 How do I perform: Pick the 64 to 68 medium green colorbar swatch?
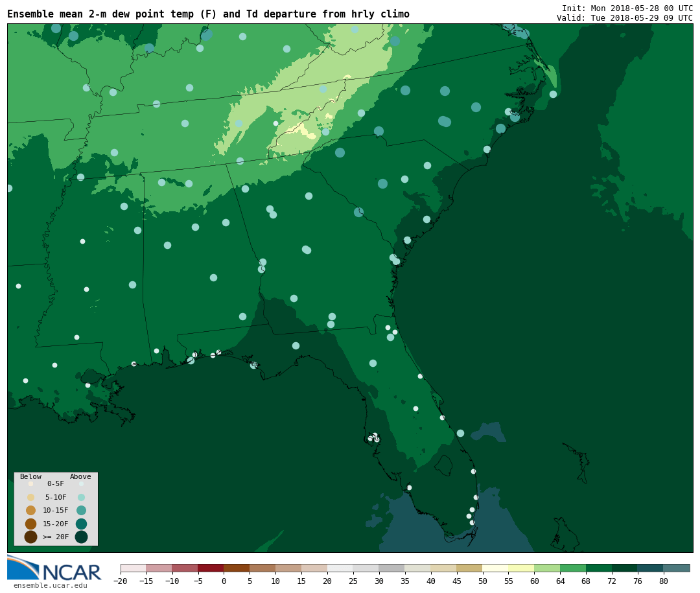(573, 568)
